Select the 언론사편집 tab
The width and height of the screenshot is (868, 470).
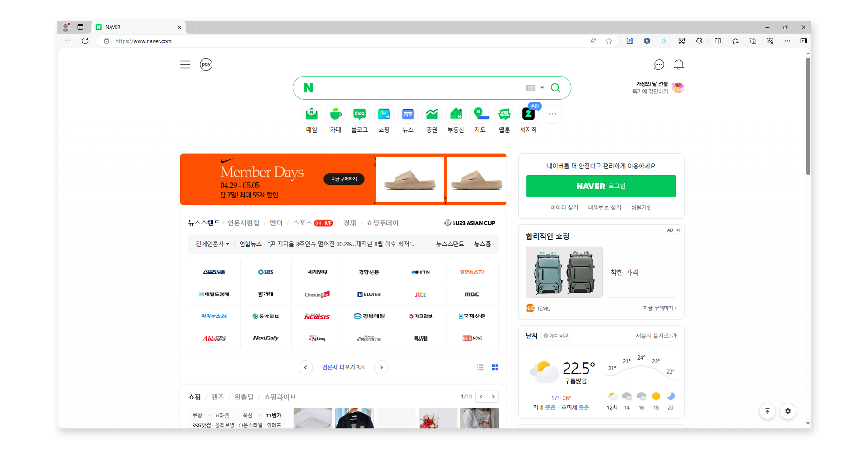(x=243, y=223)
